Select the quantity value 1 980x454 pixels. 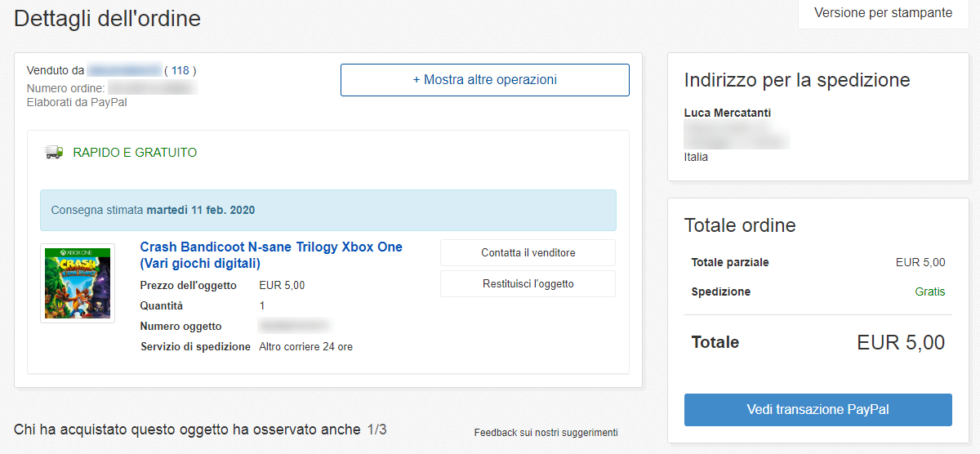[x=262, y=305]
